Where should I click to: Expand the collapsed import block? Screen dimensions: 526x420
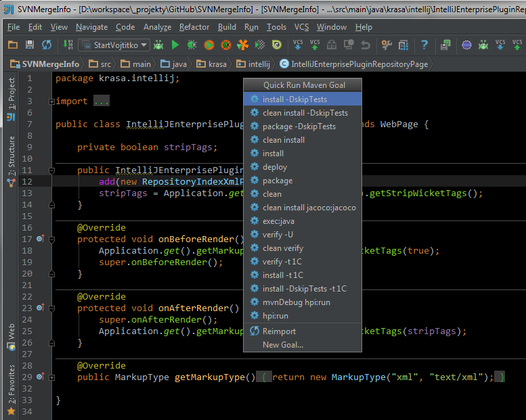pyautogui.click(x=52, y=101)
